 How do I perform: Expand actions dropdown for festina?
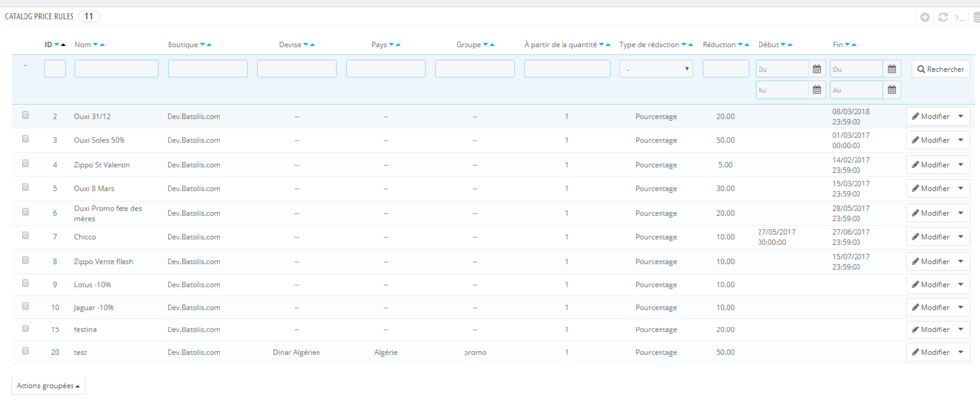(961, 330)
